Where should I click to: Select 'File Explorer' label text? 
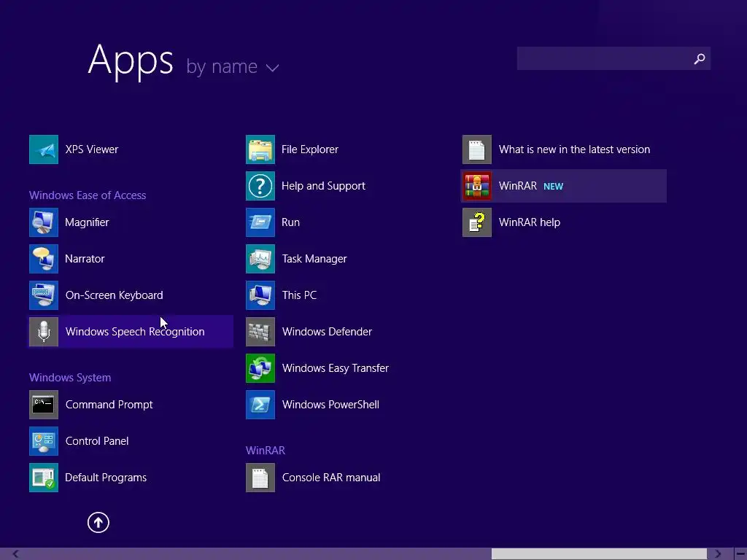click(x=309, y=149)
